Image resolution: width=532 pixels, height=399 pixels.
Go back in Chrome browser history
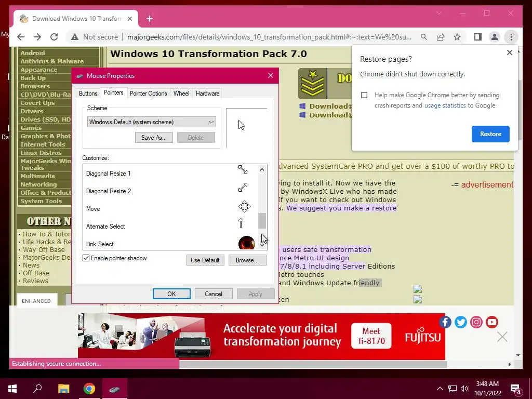click(x=21, y=37)
